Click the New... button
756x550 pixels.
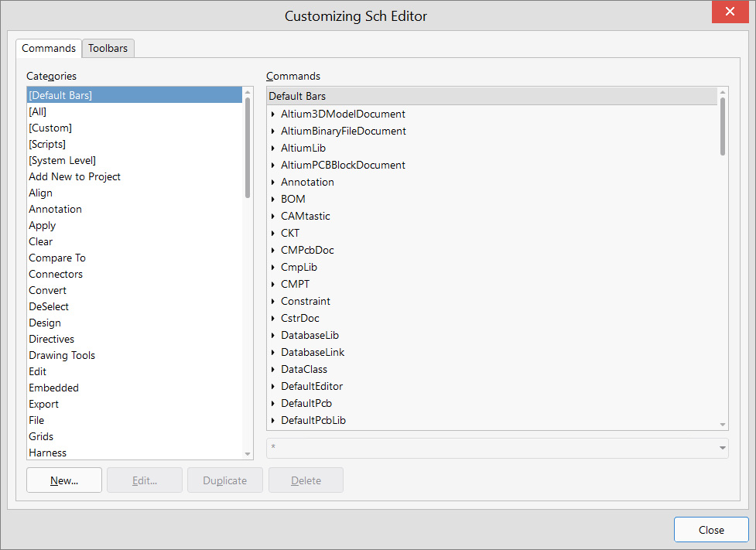64,480
